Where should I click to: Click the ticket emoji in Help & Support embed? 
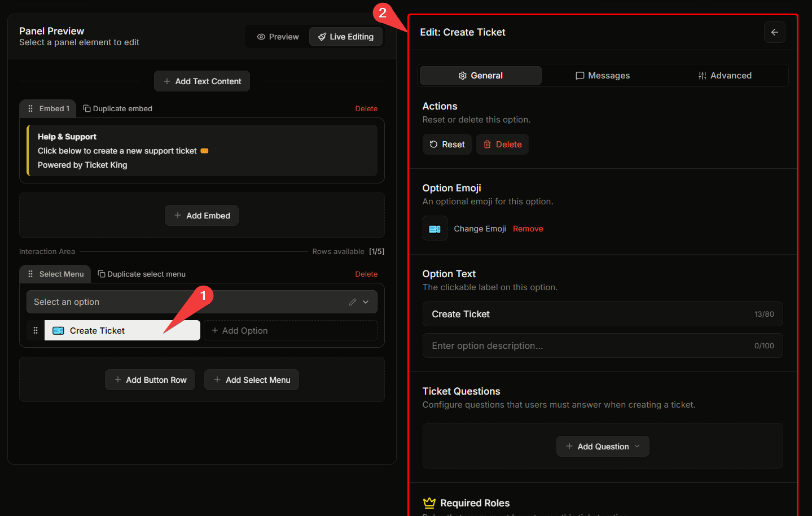pyautogui.click(x=204, y=151)
